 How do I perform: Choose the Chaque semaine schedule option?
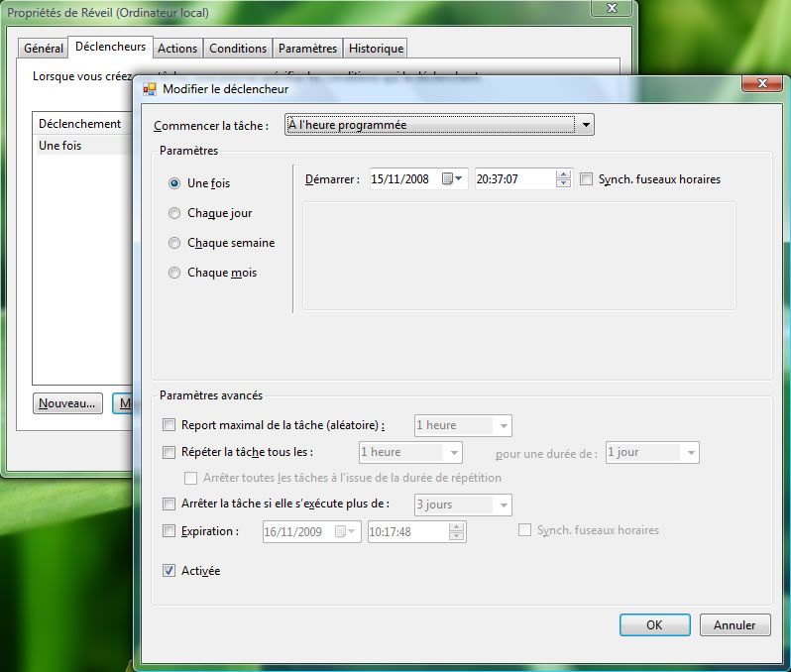click(x=174, y=243)
